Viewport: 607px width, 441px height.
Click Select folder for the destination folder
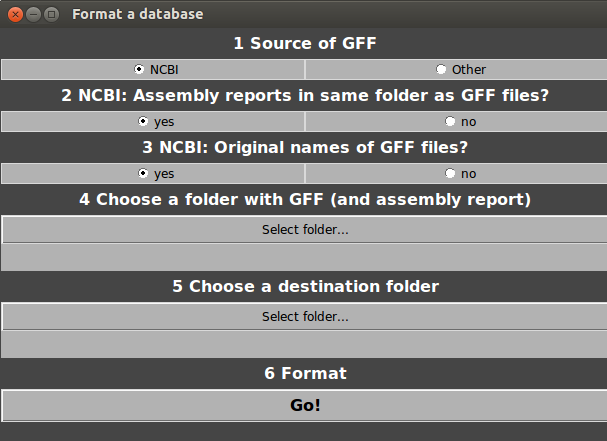304,317
